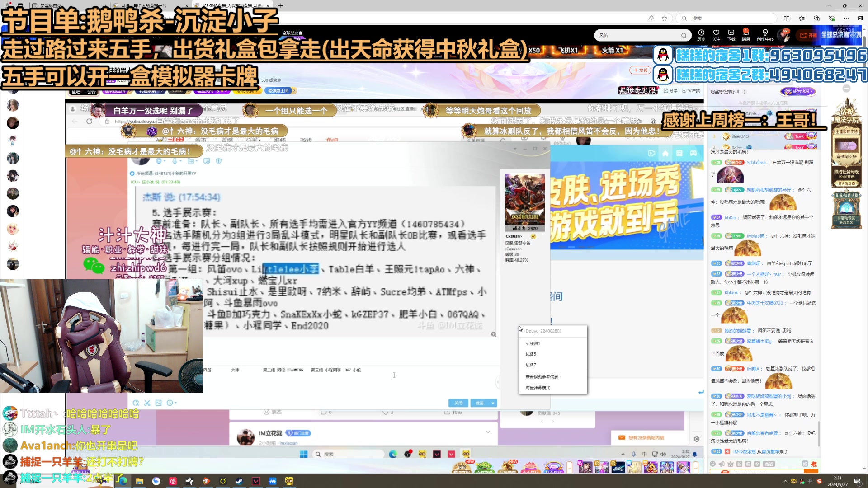Expand arrow at end of gift list
Image resolution: width=868 pixels, height=488 pixels.
696,466
